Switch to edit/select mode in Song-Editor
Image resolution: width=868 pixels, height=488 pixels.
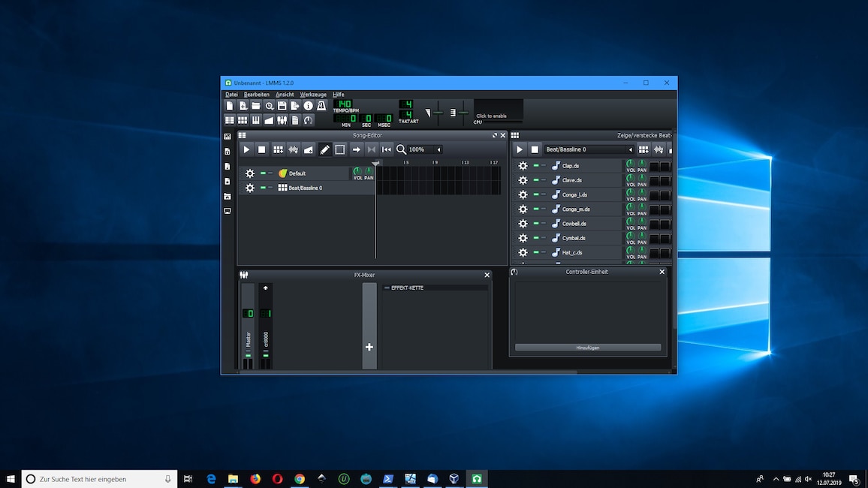pyautogui.click(x=339, y=149)
